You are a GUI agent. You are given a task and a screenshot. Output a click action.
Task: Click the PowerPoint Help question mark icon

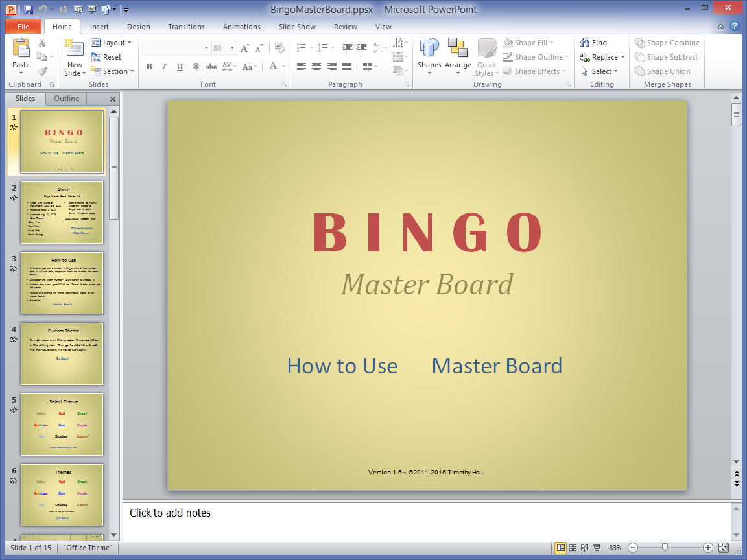tap(735, 26)
